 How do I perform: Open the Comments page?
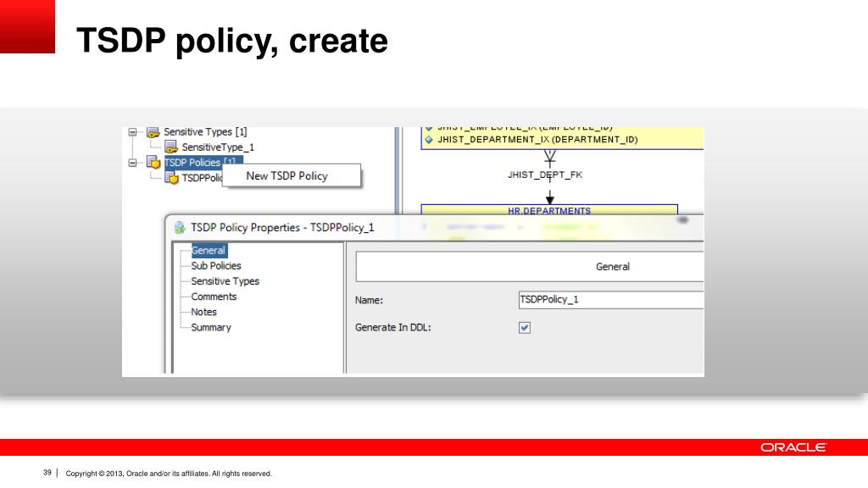pyautogui.click(x=214, y=297)
